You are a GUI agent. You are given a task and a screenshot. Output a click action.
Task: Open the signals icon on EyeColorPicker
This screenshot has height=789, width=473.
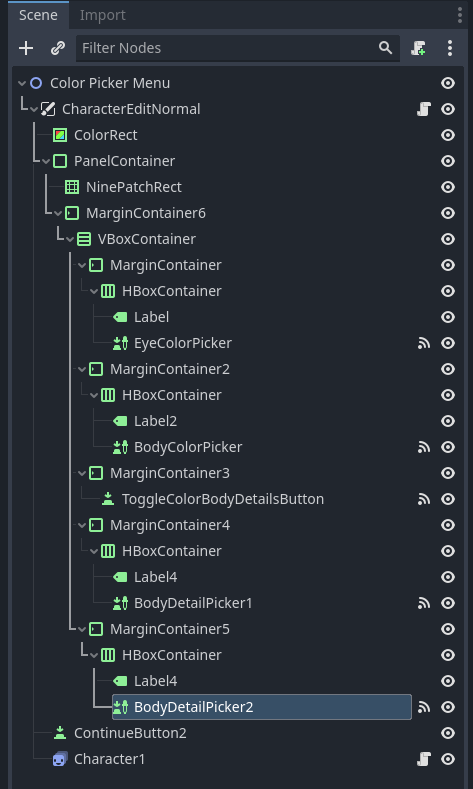pyautogui.click(x=424, y=343)
